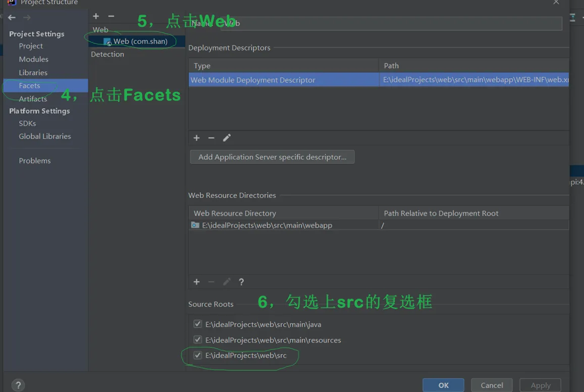The width and height of the screenshot is (584, 392).
Task: Open Problems page in sidebar
Action: click(x=35, y=161)
